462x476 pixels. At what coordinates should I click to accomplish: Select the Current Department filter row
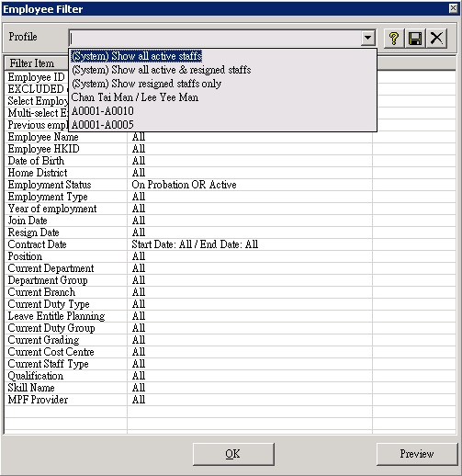pos(230,268)
